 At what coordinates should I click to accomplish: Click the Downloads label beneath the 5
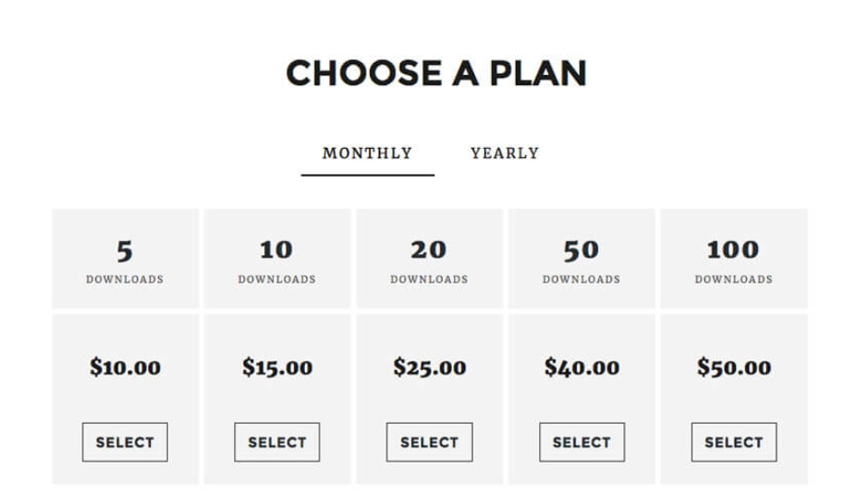(125, 279)
